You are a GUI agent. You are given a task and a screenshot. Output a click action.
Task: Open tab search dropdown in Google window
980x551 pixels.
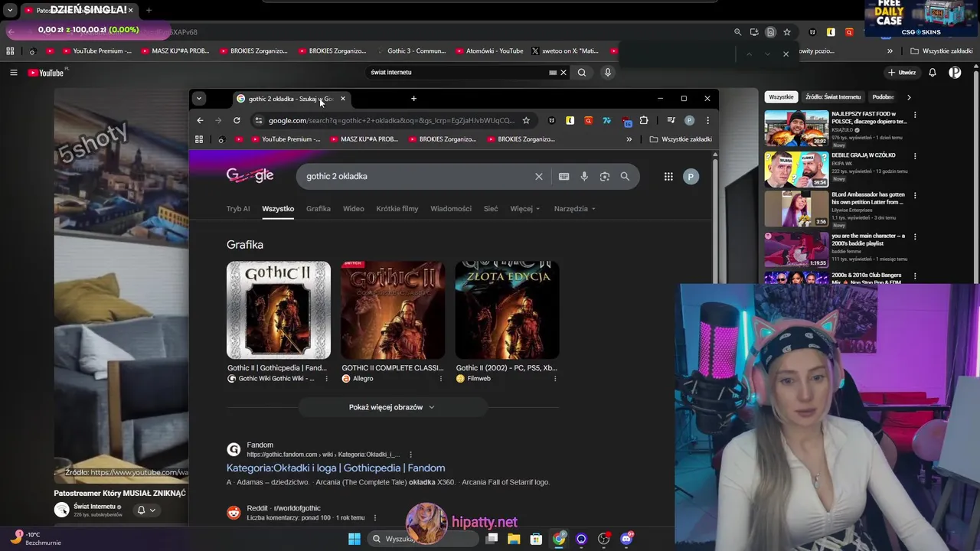pyautogui.click(x=198, y=98)
